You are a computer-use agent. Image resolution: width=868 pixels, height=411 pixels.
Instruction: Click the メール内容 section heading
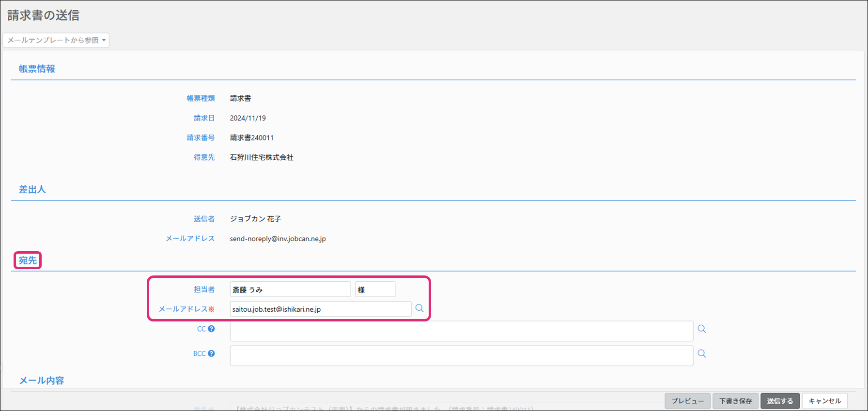[x=42, y=381]
